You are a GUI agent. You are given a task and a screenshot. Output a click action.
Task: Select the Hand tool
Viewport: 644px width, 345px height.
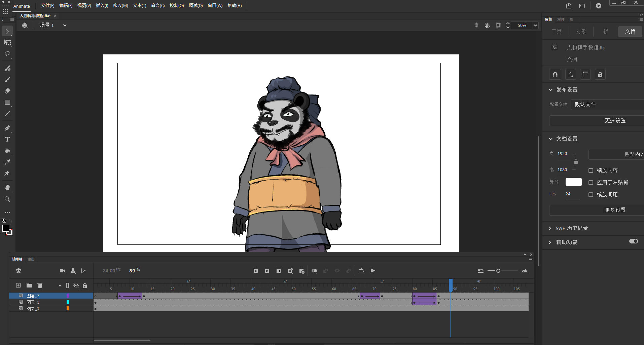tap(7, 188)
